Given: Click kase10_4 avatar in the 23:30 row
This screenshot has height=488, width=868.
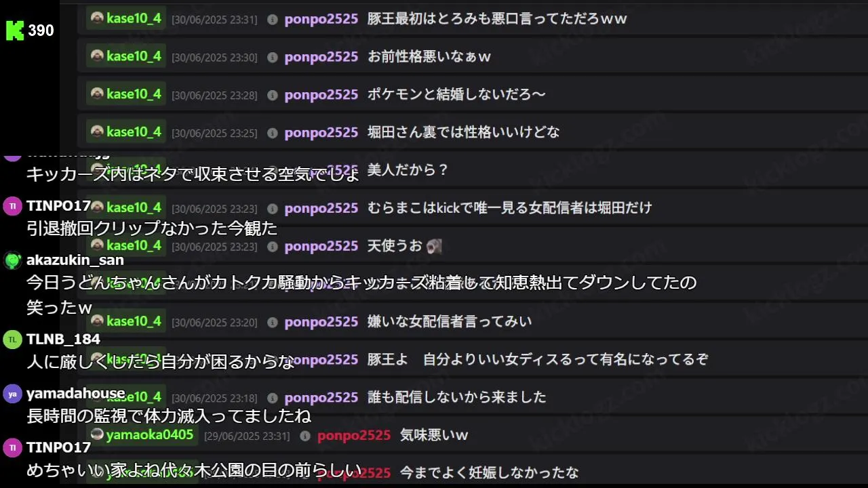Looking at the screenshot, I should 97,56.
